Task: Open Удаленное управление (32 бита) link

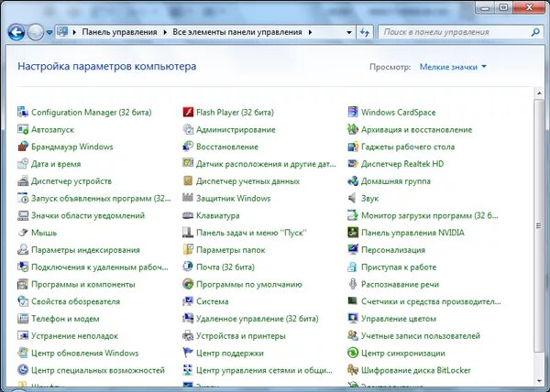Action: pos(258,319)
